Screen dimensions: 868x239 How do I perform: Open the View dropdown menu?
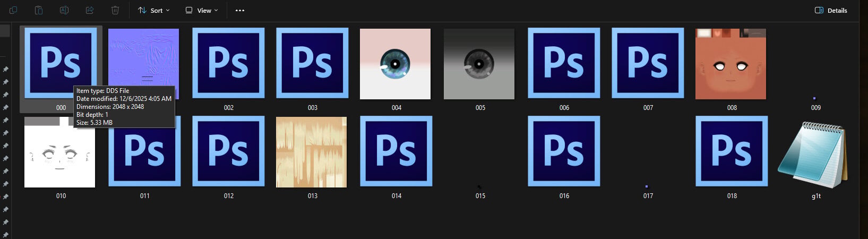pos(202,10)
